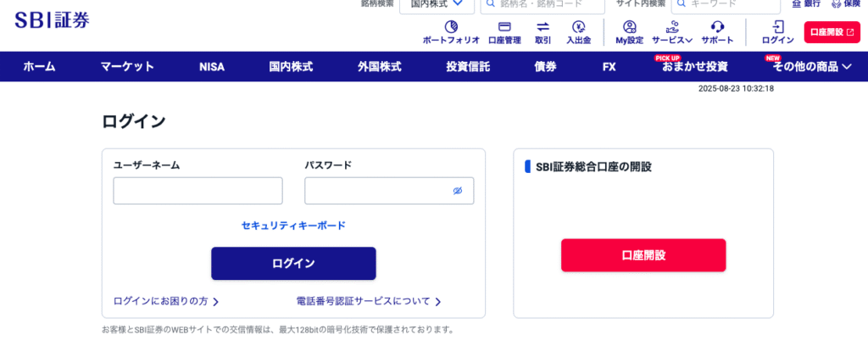
Task: Click the blue ログイン button
Action: (x=293, y=263)
